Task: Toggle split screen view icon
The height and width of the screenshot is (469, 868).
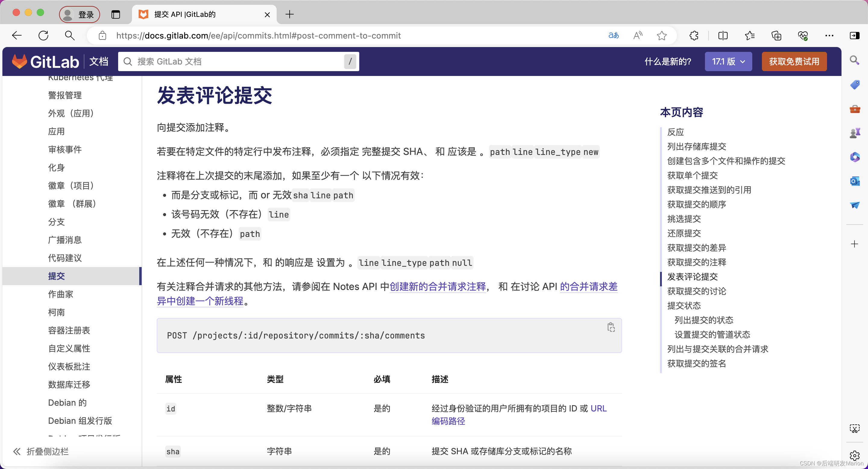Action: [x=723, y=35]
